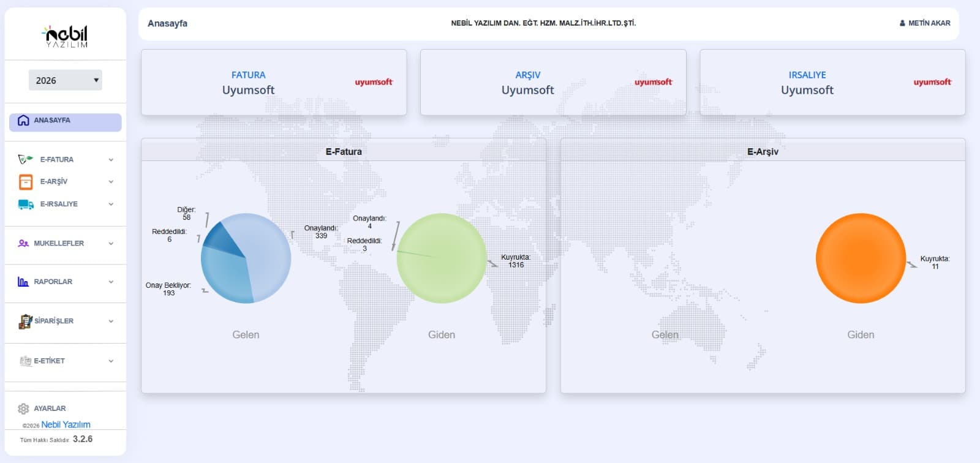Click the 'Gelen' label in E-Arşiv panel
The image size is (980, 463).
(665, 335)
